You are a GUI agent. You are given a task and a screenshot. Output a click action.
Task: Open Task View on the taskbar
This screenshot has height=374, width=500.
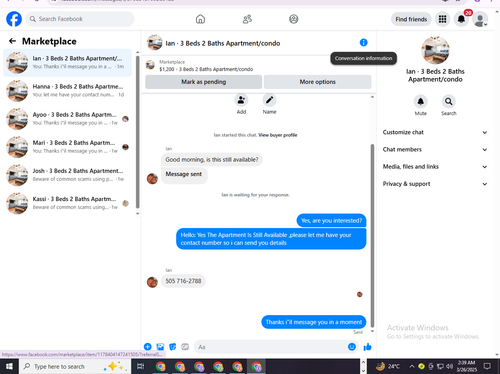point(141,366)
